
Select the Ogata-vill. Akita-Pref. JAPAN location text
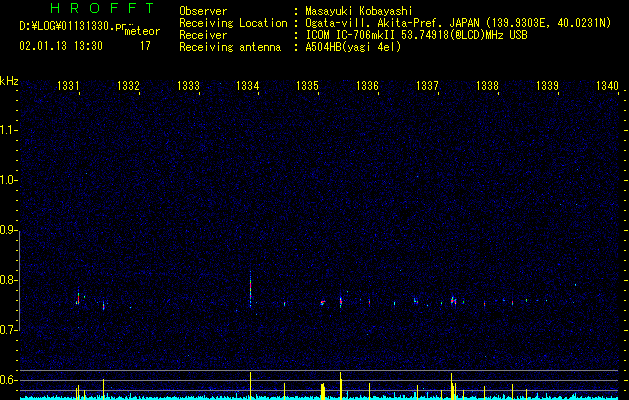click(x=392, y=23)
